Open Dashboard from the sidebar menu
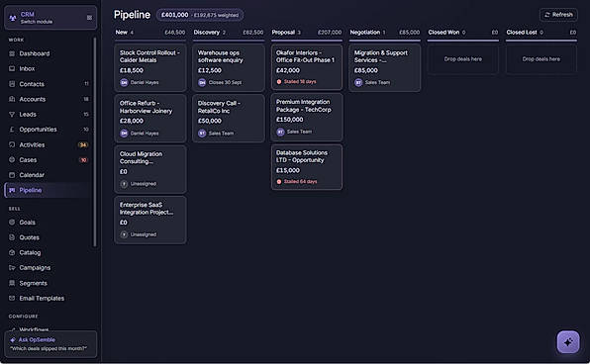 pyautogui.click(x=48, y=53)
